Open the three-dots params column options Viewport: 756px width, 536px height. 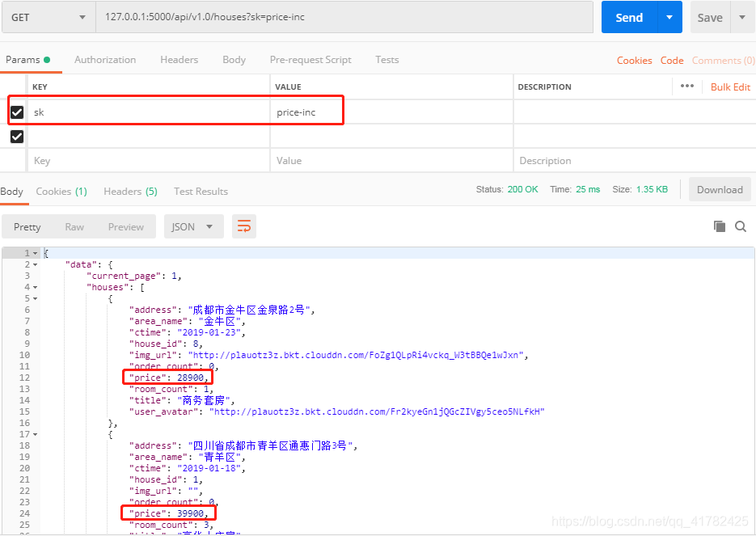pos(687,87)
